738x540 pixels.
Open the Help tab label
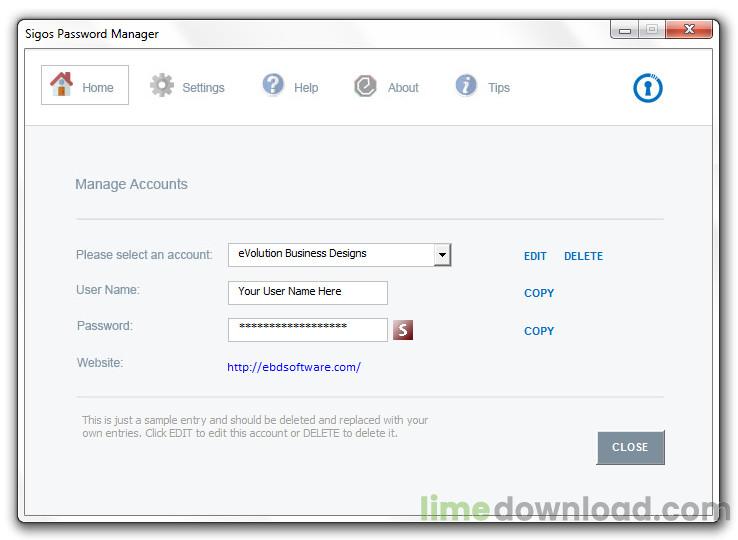pos(306,88)
